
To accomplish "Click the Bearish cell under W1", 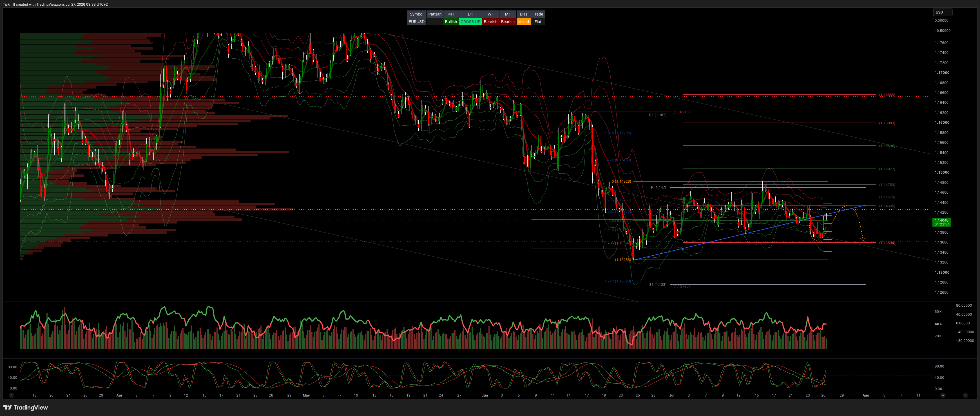I will point(490,22).
